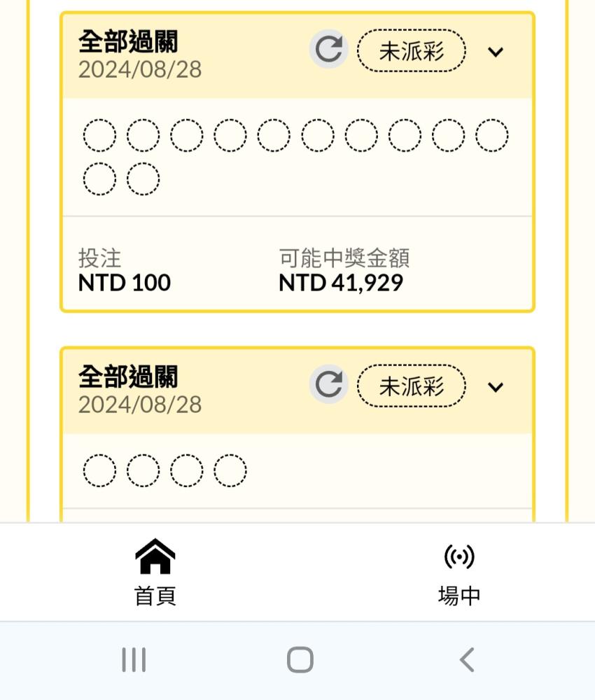
Task: Select last circle in first card's top row
Action: point(491,135)
